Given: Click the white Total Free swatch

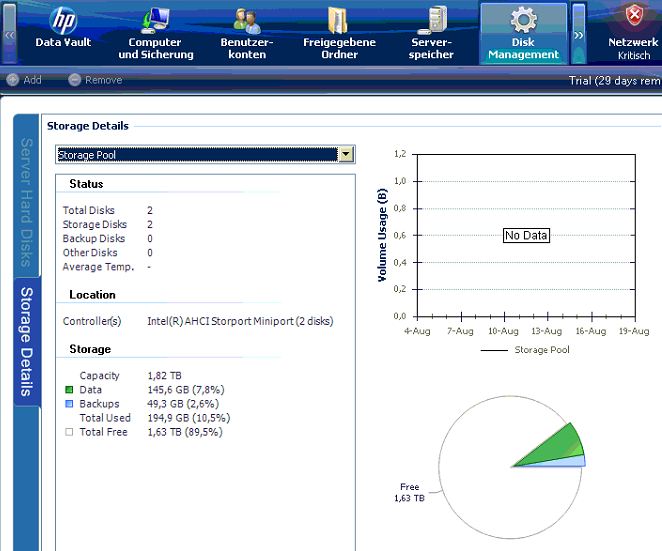Looking at the screenshot, I should point(69,432).
